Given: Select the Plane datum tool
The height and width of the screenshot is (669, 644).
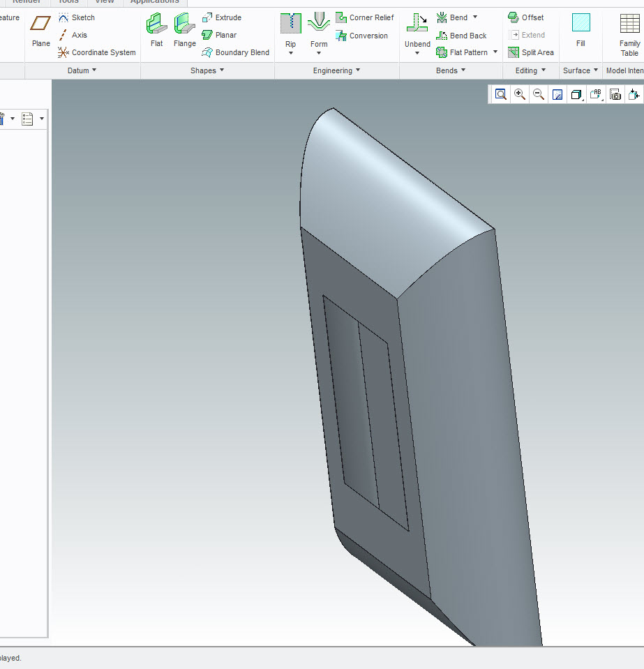Looking at the screenshot, I should pos(40,31).
